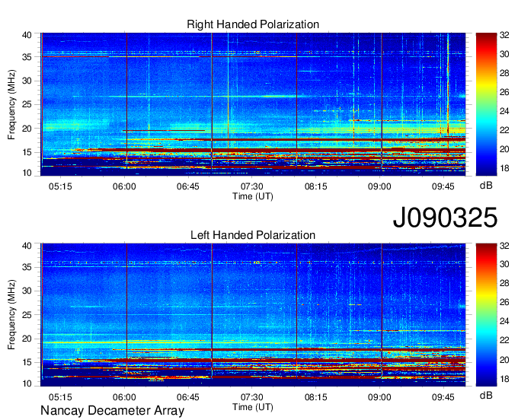Click 05:15 tick on Right Handed time axis
This screenshot has width=518, height=420.
(x=60, y=186)
